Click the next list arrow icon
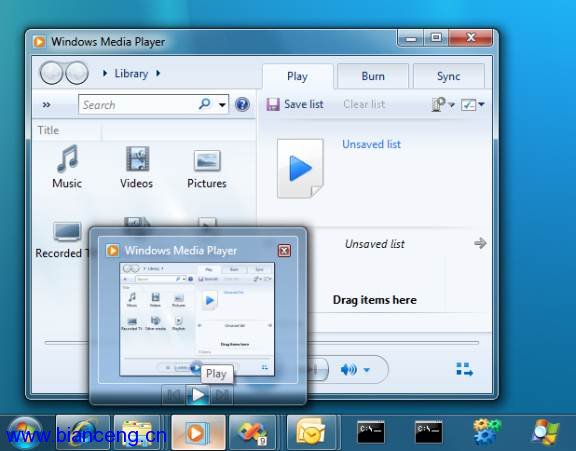 (x=480, y=243)
